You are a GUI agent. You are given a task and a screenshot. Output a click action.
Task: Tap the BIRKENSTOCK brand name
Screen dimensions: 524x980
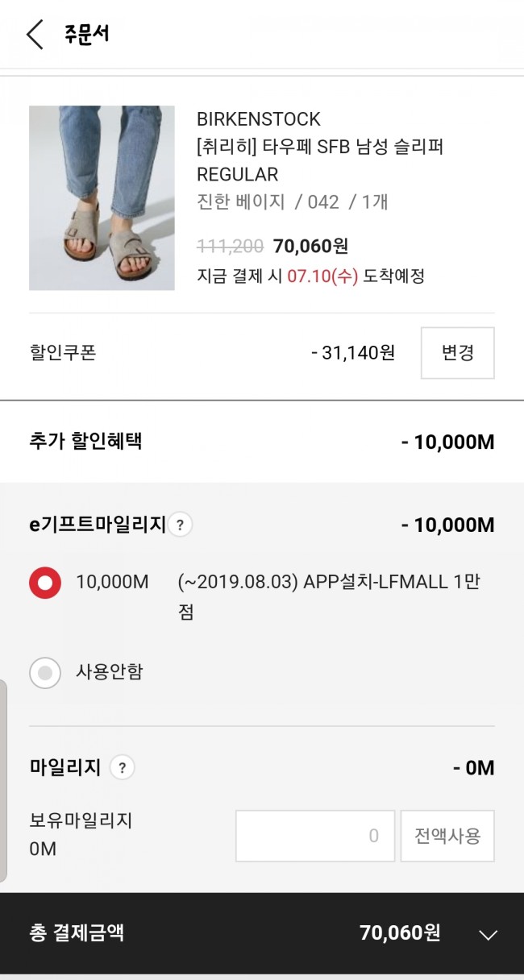click(259, 119)
